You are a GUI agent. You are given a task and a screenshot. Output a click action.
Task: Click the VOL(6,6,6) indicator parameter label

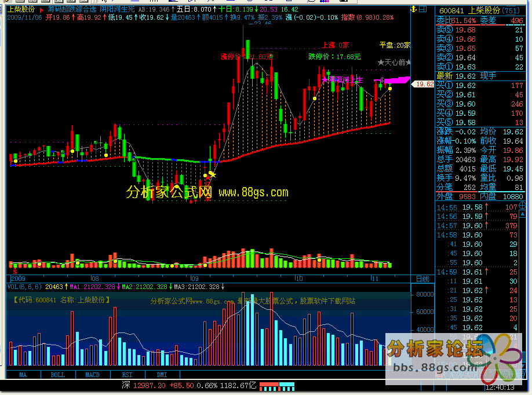[x=24, y=287]
